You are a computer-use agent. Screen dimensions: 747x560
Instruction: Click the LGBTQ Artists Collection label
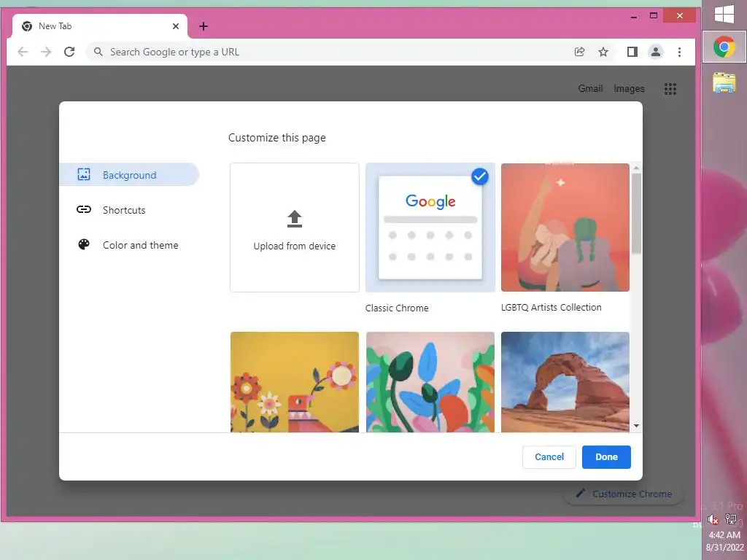click(x=551, y=308)
